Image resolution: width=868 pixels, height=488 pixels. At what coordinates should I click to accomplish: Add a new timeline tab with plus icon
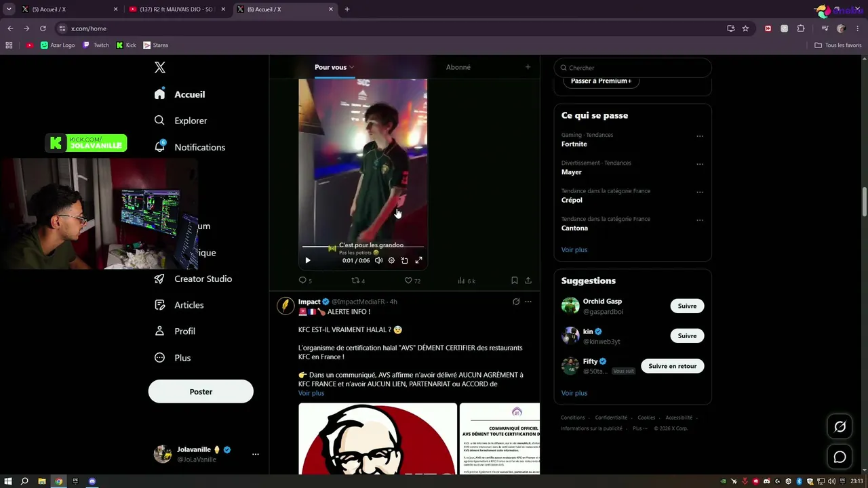pyautogui.click(x=528, y=67)
